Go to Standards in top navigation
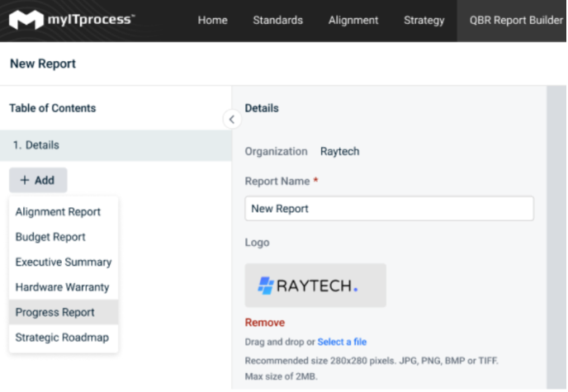 [x=278, y=20]
